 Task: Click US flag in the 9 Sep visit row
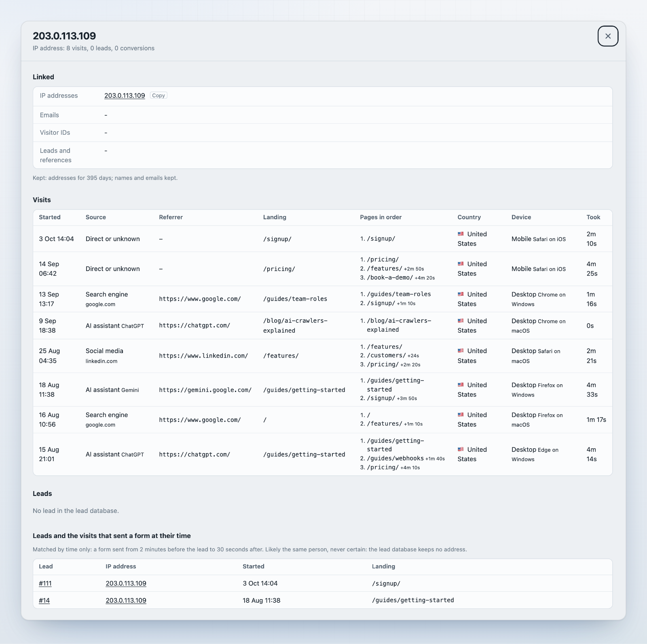(x=461, y=321)
